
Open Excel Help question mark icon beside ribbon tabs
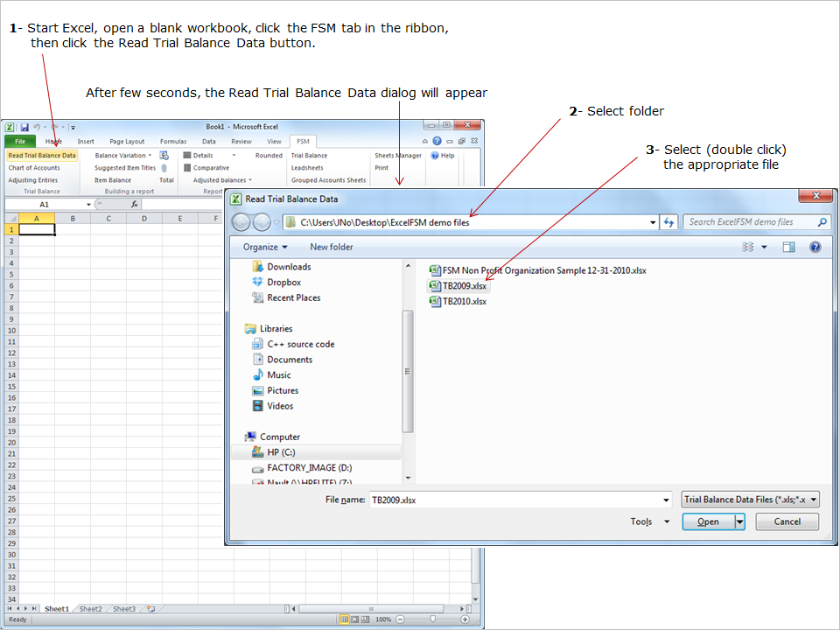coord(437,141)
